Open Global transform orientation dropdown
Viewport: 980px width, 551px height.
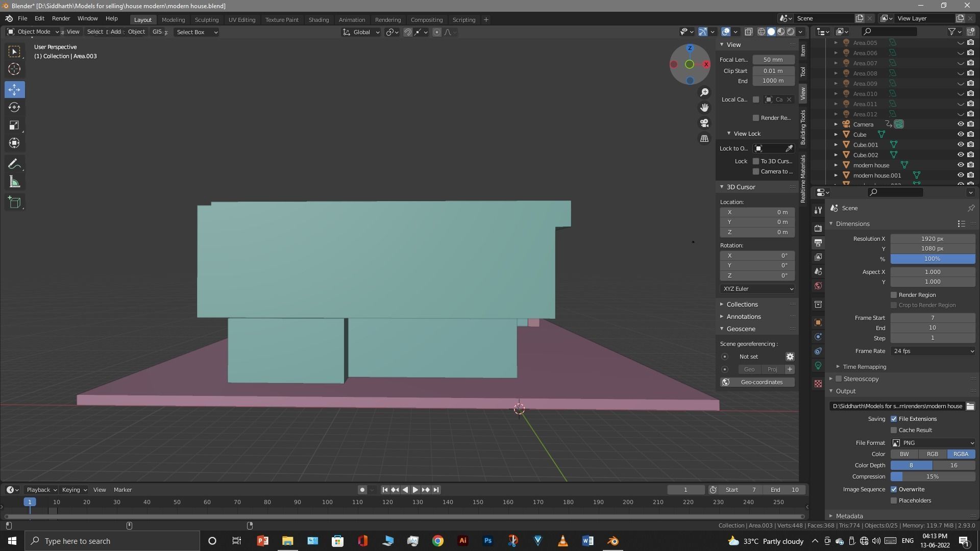pos(361,32)
